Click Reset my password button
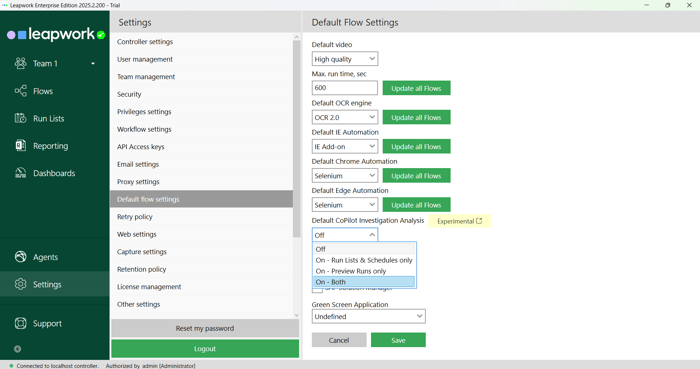Screen dimensions: 700x369 pos(205,328)
